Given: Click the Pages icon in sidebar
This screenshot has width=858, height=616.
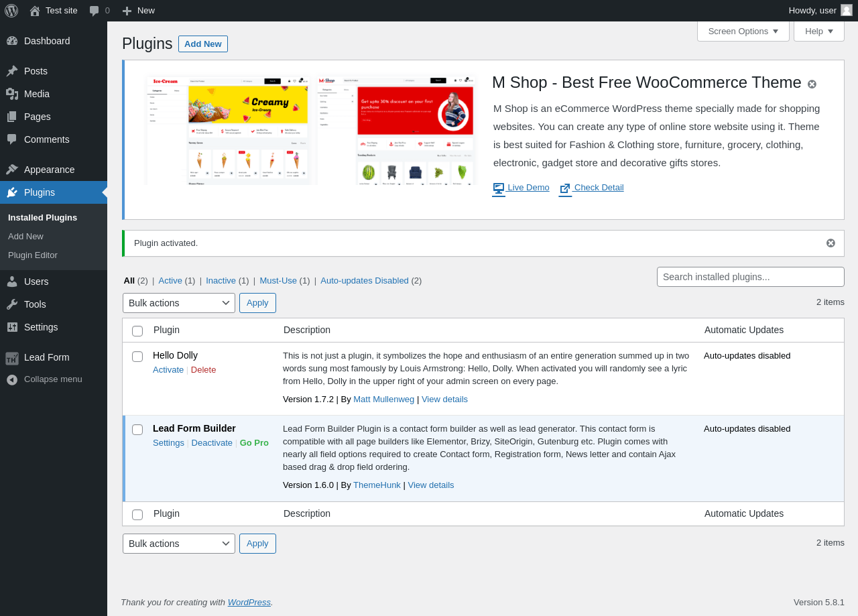Looking at the screenshot, I should point(12,117).
